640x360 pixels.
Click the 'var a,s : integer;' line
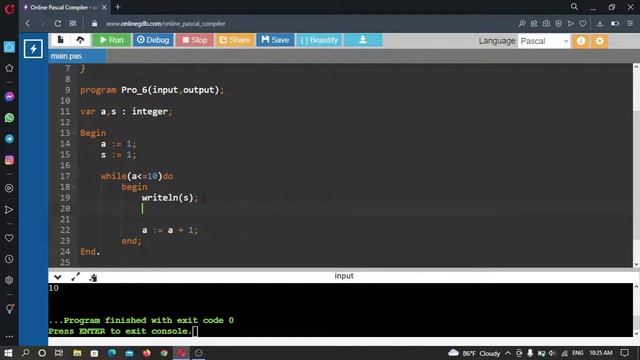(x=126, y=112)
